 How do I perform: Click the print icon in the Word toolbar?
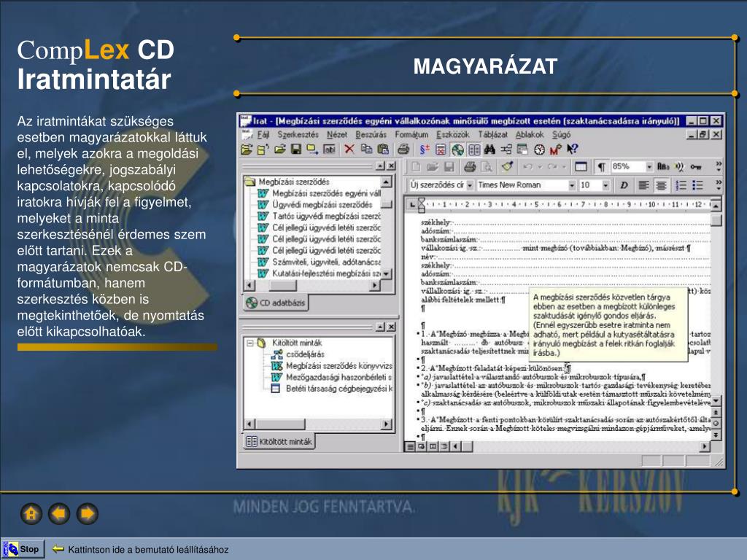[x=470, y=167]
